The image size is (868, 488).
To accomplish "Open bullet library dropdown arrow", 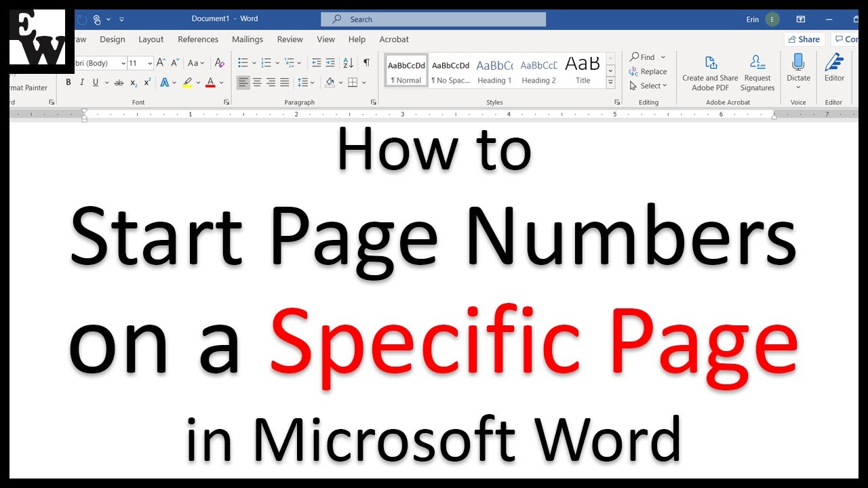I will point(254,63).
